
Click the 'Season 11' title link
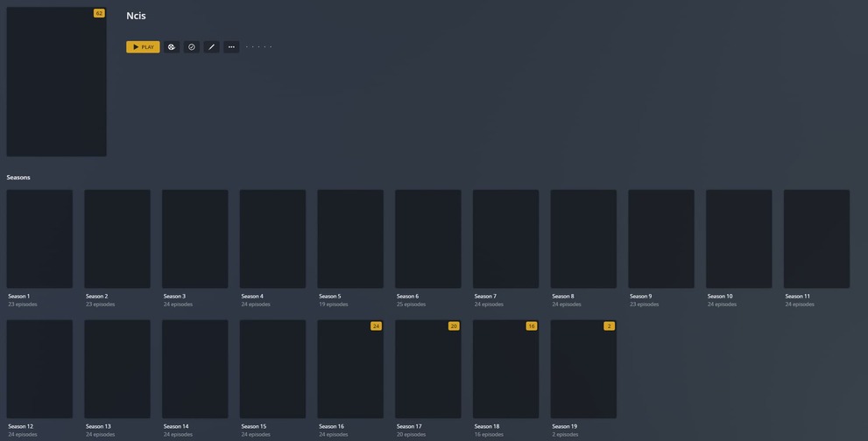click(x=797, y=296)
